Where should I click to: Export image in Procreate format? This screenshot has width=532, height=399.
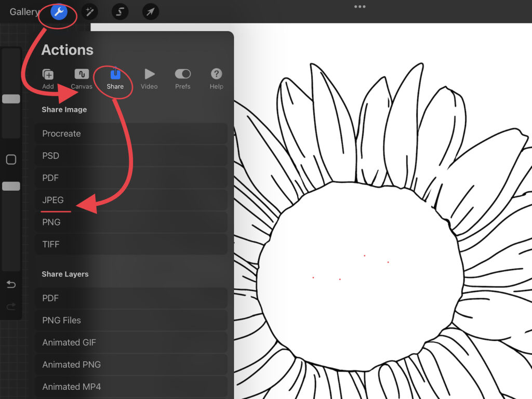pyautogui.click(x=131, y=134)
